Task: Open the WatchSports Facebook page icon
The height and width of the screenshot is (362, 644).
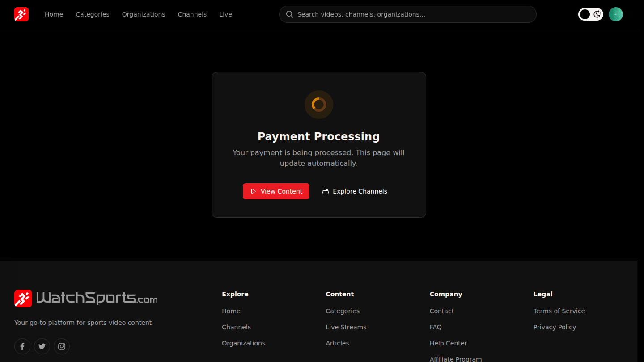Action: (x=22, y=346)
